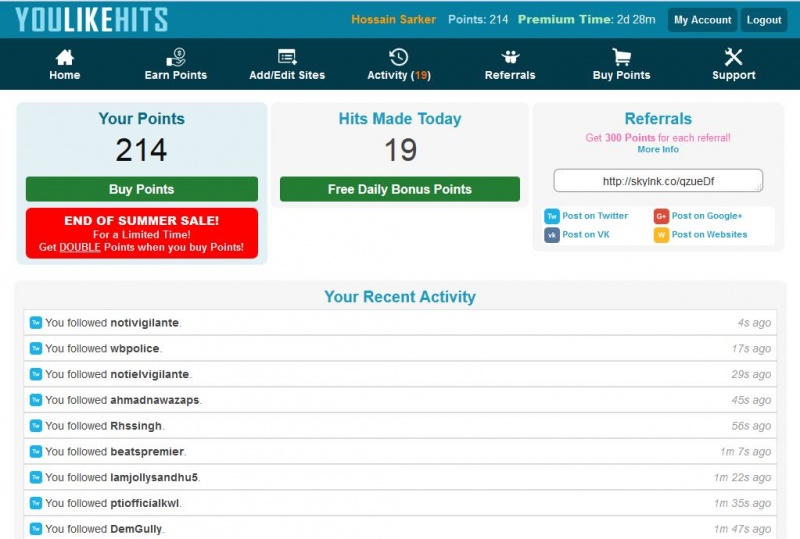Click the Iamjollysandhu5 username
This screenshot has width=800, height=539.
coord(154,478)
